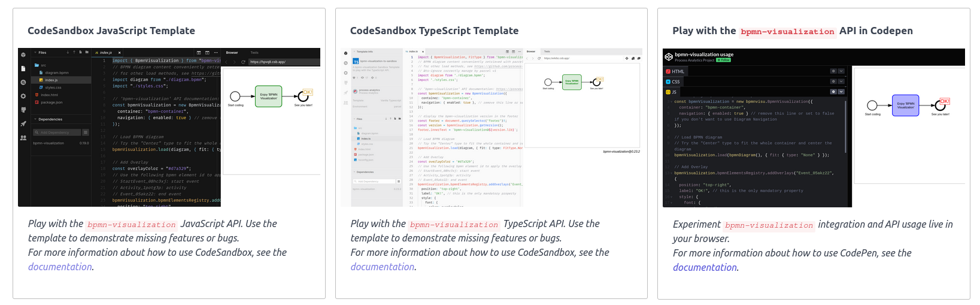Follow the documentation link in TypeScript Template card

point(383,267)
